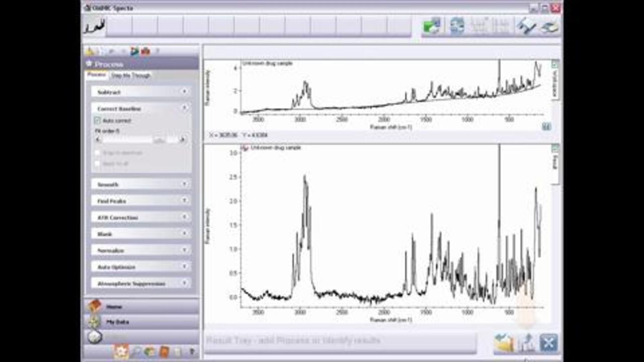
Task: Click the large X icon in Result Tray
Action: tap(548, 343)
